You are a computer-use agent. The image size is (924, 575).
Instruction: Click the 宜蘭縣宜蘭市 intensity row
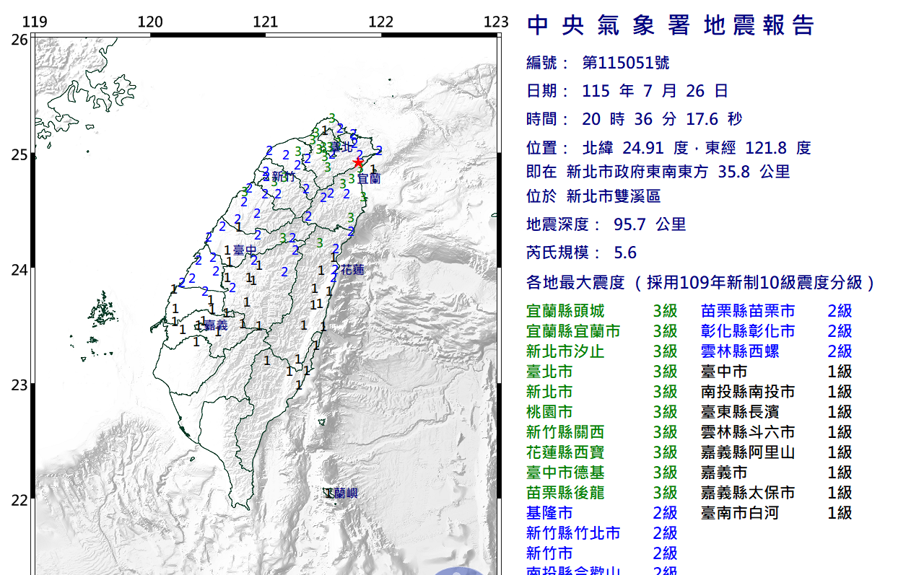tap(602, 331)
